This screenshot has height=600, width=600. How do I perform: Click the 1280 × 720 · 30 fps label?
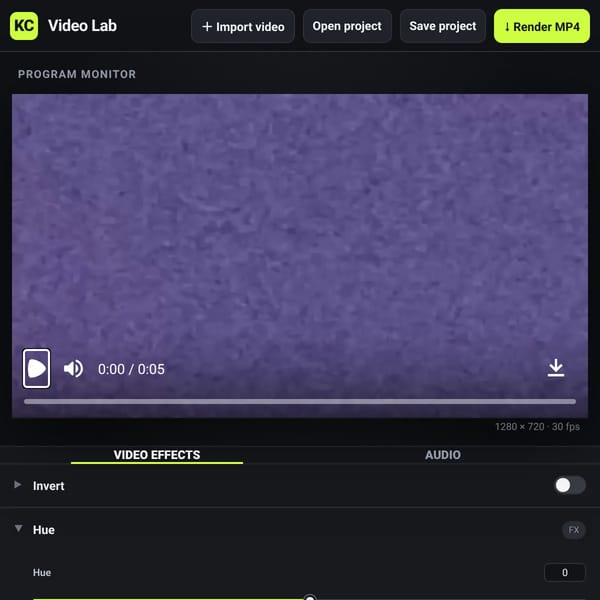pos(537,427)
